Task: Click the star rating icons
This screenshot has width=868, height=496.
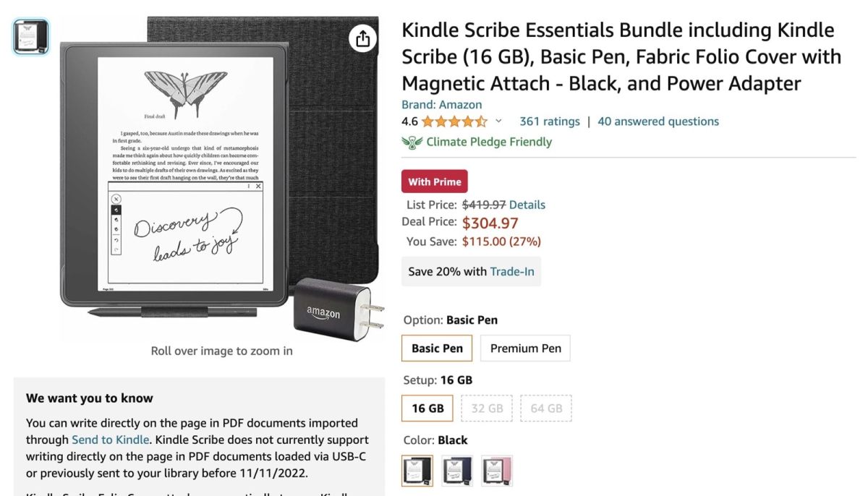Action: coord(454,121)
